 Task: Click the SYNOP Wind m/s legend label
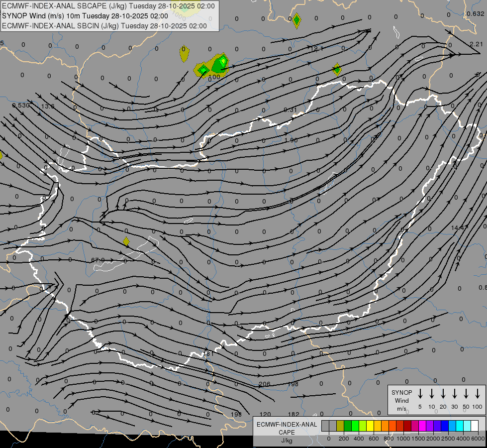tap(401, 400)
